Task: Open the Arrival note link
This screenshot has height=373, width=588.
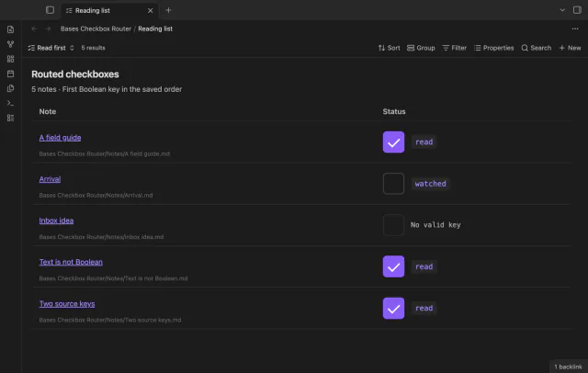Action: [50, 179]
